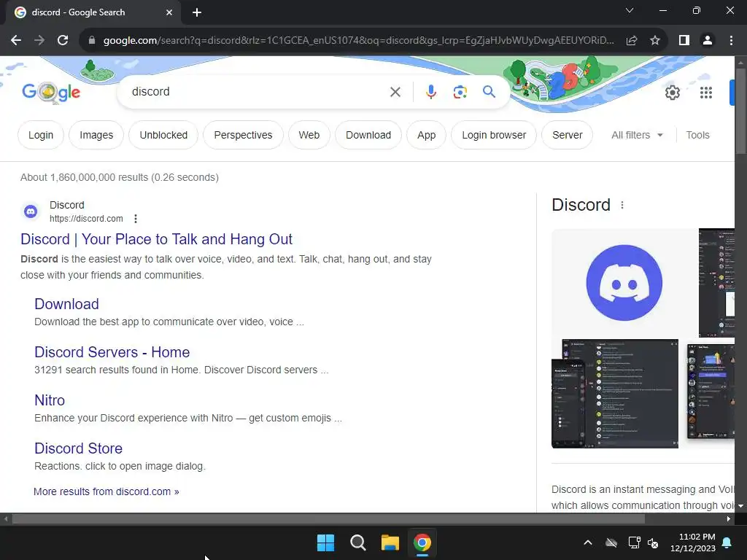747x560 pixels.
Task: Open Discord logo image in knowledge panel
Action: coord(624,283)
